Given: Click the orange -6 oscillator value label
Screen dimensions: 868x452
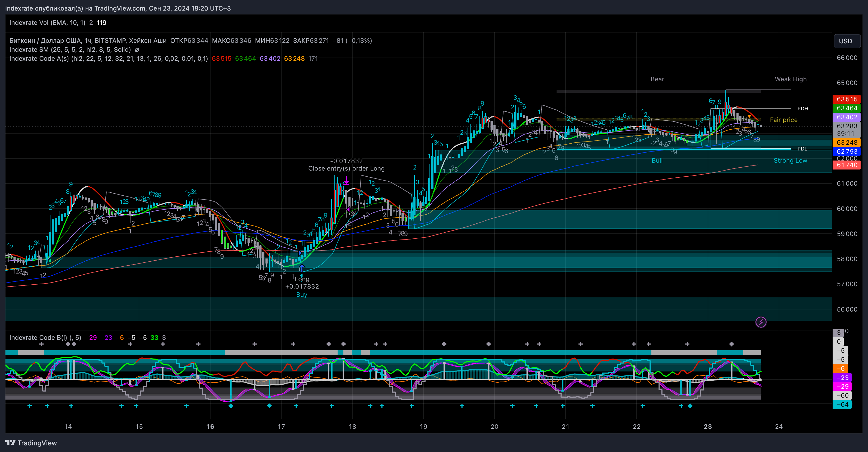Looking at the screenshot, I should (x=840, y=369).
